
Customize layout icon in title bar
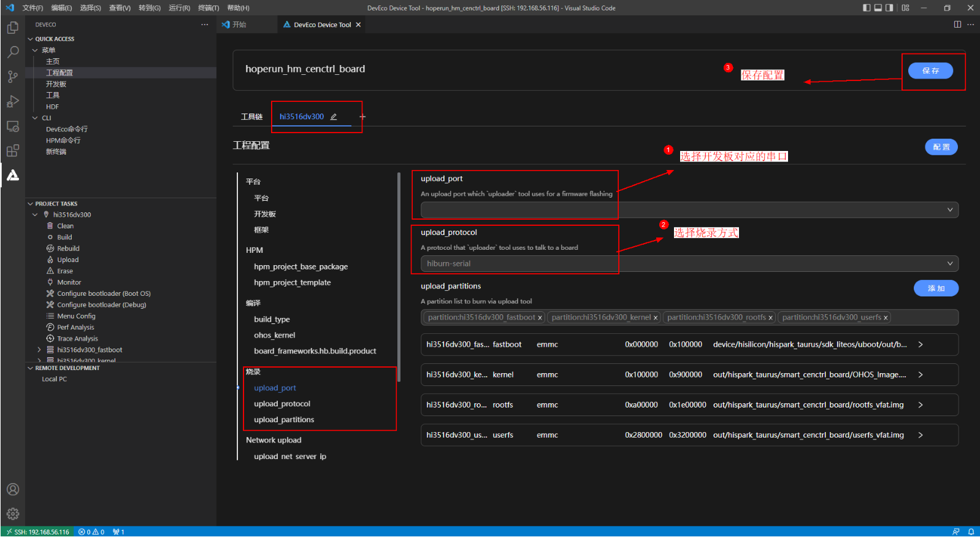click(906, 8)
